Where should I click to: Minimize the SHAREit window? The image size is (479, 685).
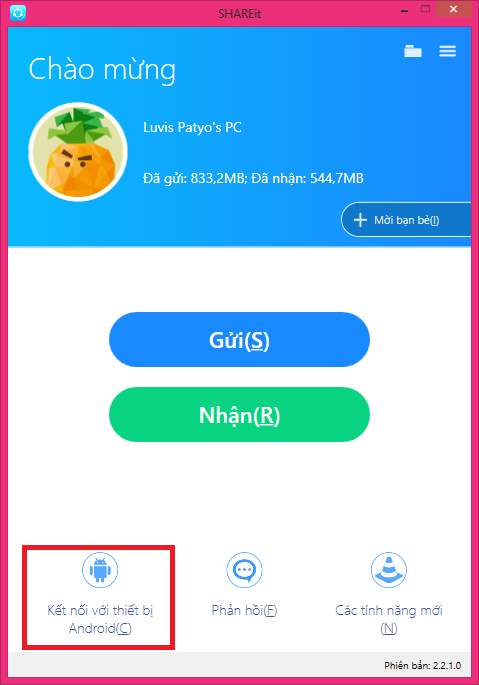point(404,10)
